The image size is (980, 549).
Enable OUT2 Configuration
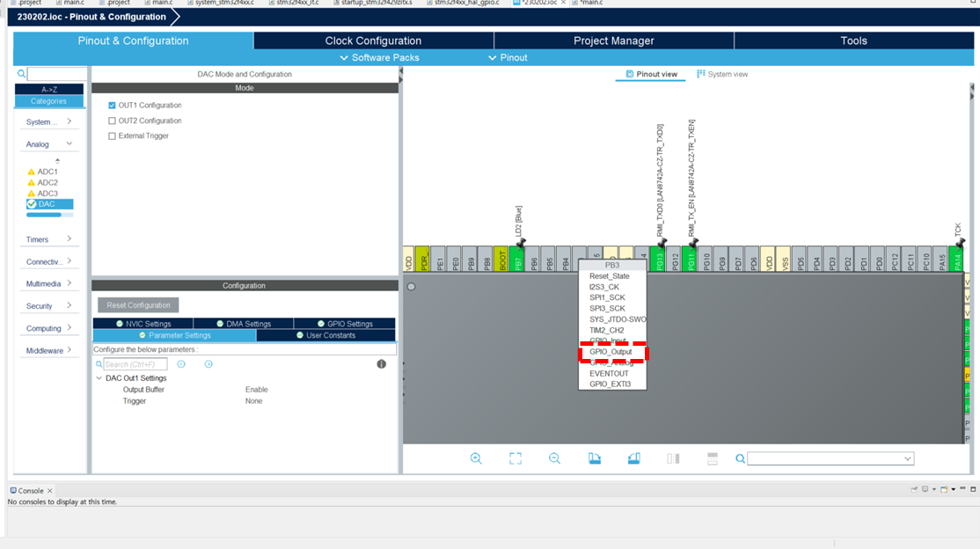point(112,121)
